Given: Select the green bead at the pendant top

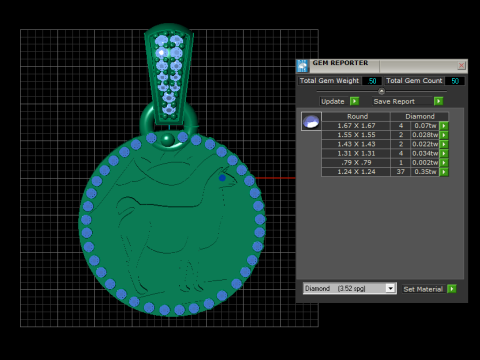Looking at the screenshot, I should pyautogui.click(x=167, y=139).
